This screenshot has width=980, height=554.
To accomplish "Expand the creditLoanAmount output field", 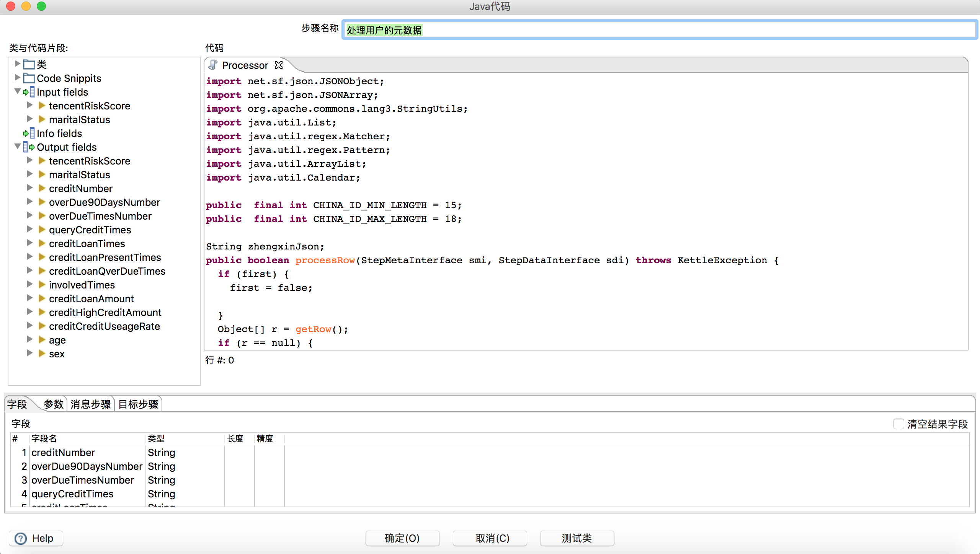I will (x=30, y=298).
